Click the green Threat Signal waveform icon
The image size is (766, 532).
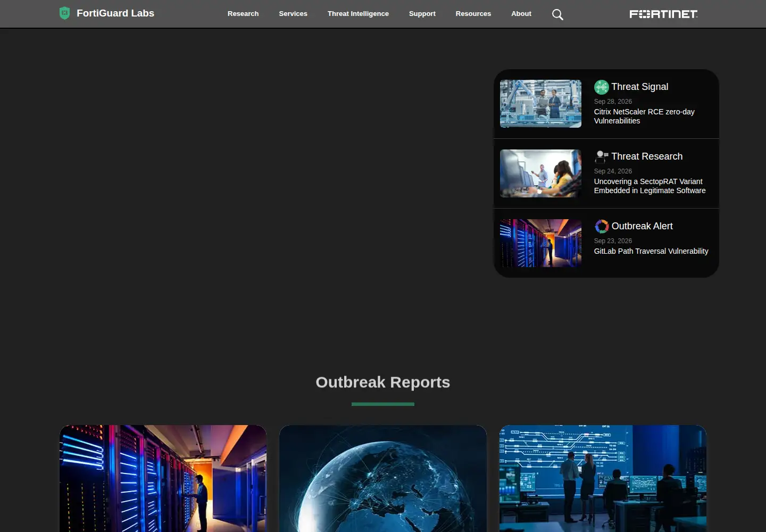point(602,87)
